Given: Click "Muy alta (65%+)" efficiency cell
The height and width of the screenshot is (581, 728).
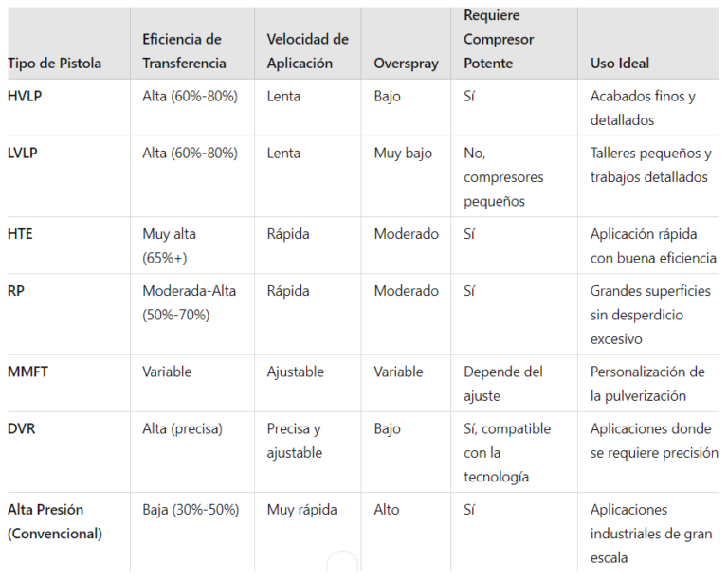Looking at the screenshot, I should pos(169,245).
